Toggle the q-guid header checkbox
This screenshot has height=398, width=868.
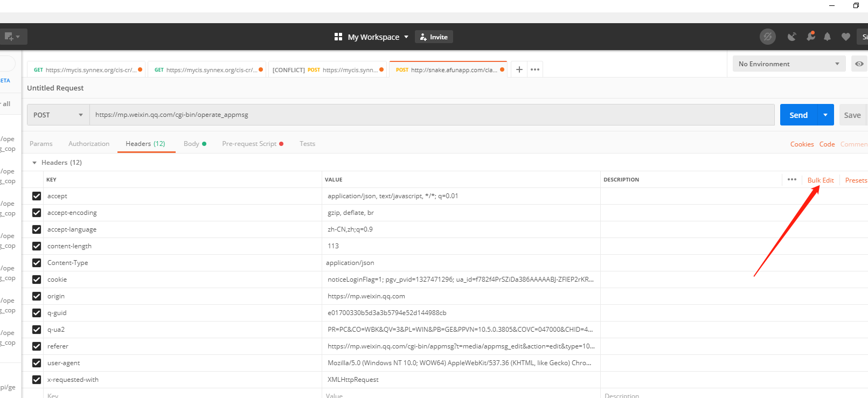pos(37,313)
